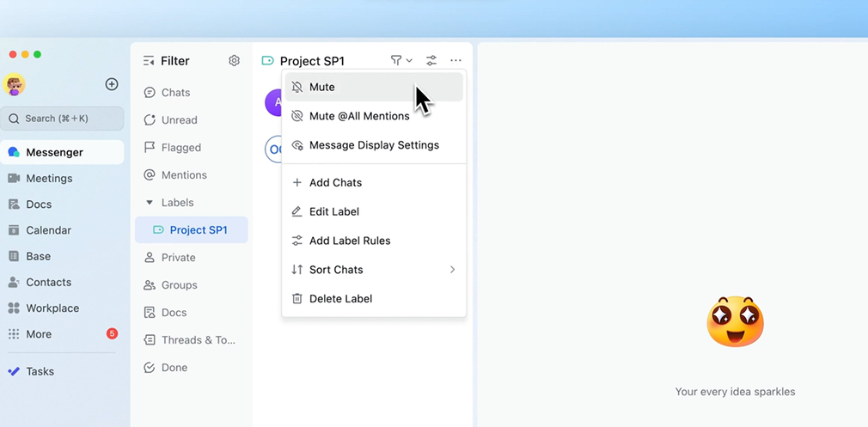Viewport: 868px width, 427px height.
Task: Toggle Mute @All Mentions option
Action: [x=359, y=116]
